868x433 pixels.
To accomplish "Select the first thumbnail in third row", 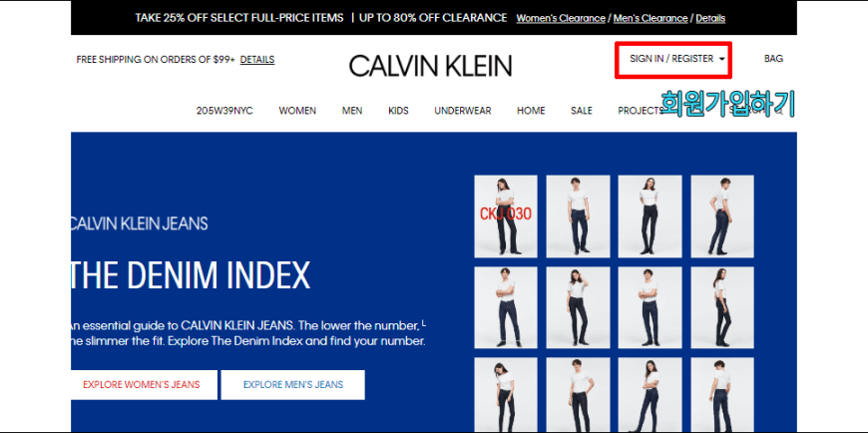I will click(x=506, y=395).
